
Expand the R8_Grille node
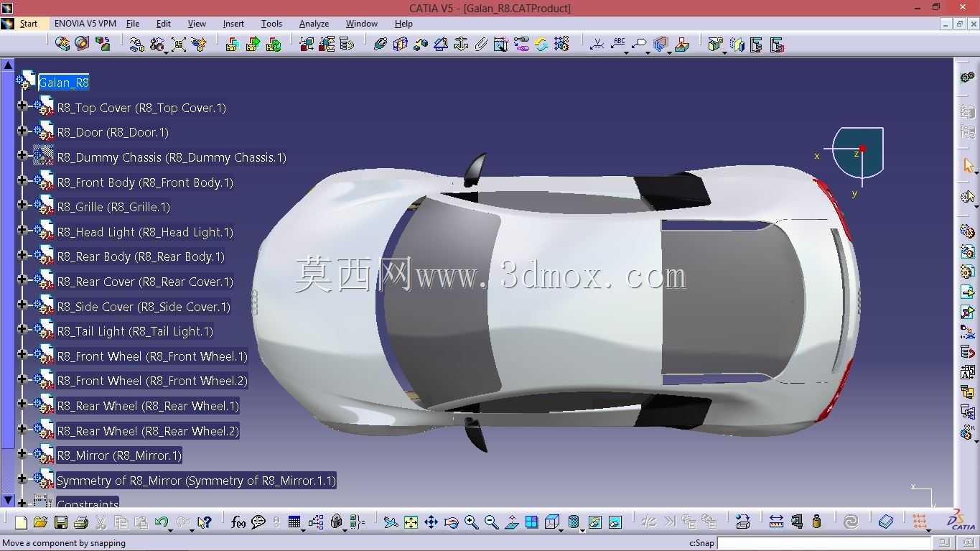click(x=22, y=205)
